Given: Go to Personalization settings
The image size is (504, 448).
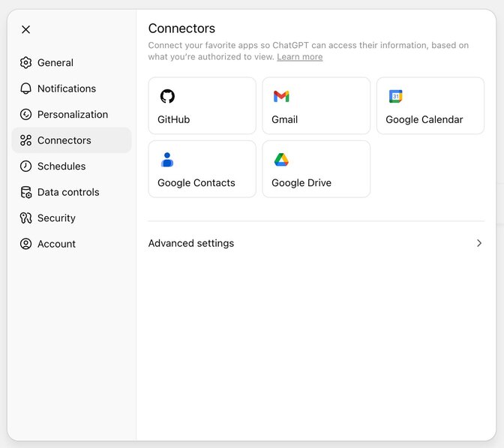Looking at the screenshot, I should click(x=73, y=115).
